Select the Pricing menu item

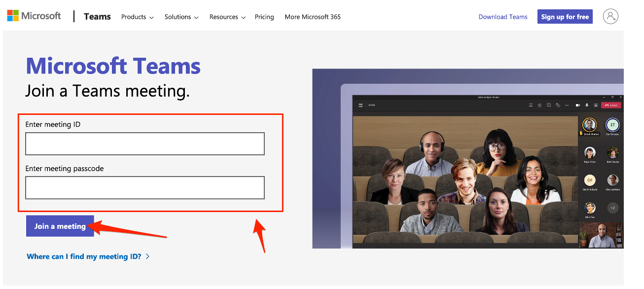point(264,17)
